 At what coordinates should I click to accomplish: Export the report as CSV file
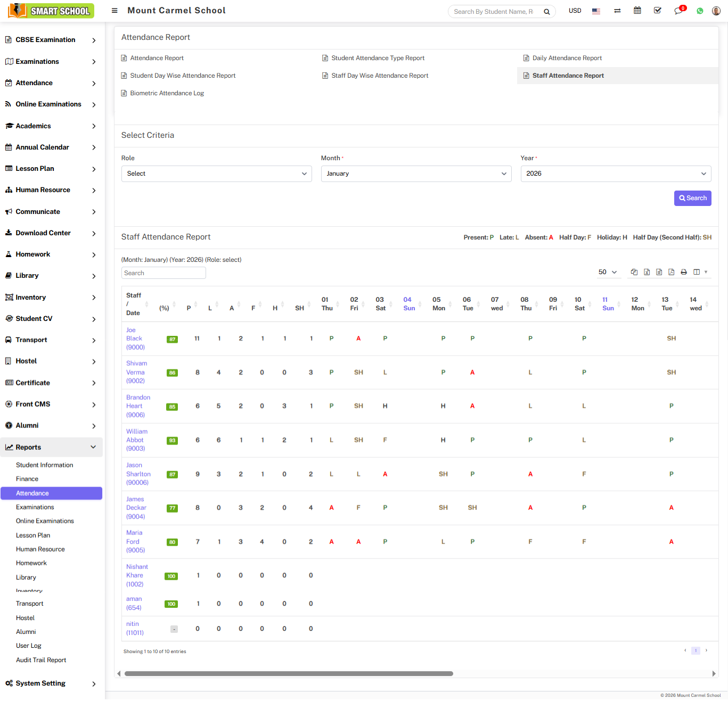pyautogui.click(x=659, y=272)
